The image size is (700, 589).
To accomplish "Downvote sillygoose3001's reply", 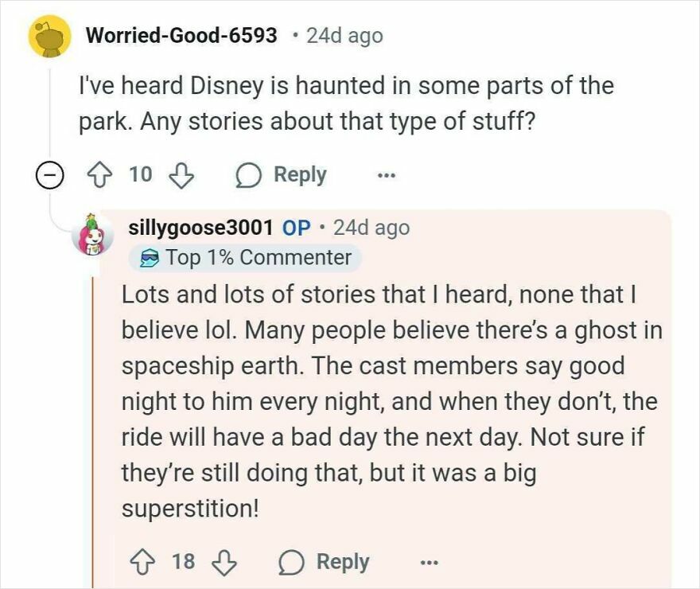I will click(226, 561).
